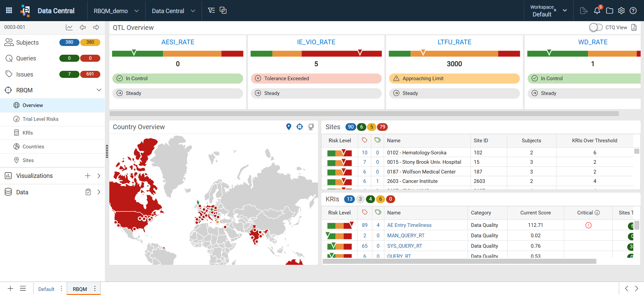Open the RBQM_demo study dropdown
Viewport: 644px width, 295px height.
[x=116, y=11]
